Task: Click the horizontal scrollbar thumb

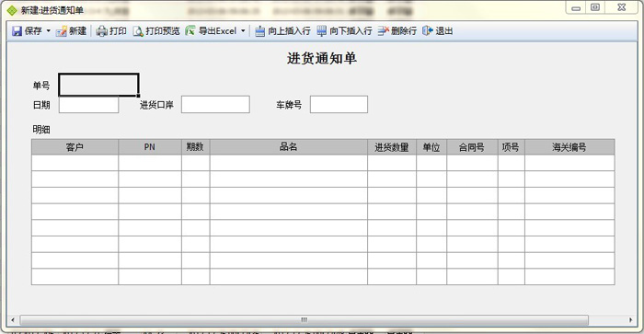Action: tap(304, 320)
